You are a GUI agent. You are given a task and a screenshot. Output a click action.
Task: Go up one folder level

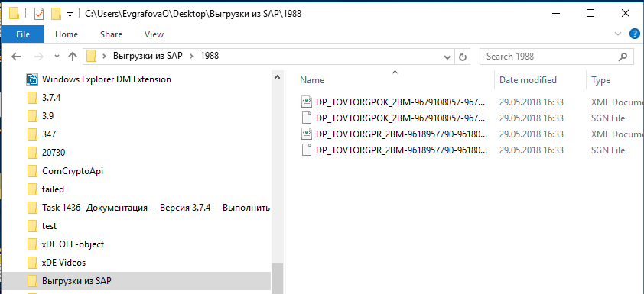(x=73, y=57)
